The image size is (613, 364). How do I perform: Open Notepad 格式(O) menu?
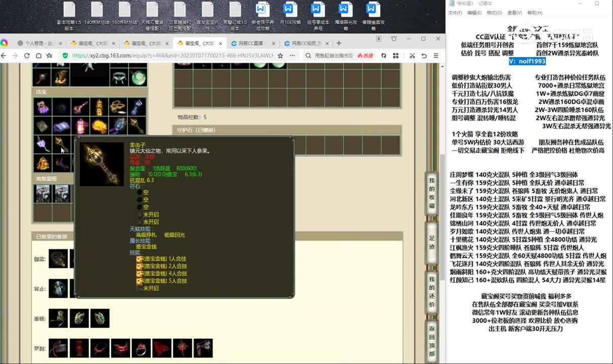[494, 13]
